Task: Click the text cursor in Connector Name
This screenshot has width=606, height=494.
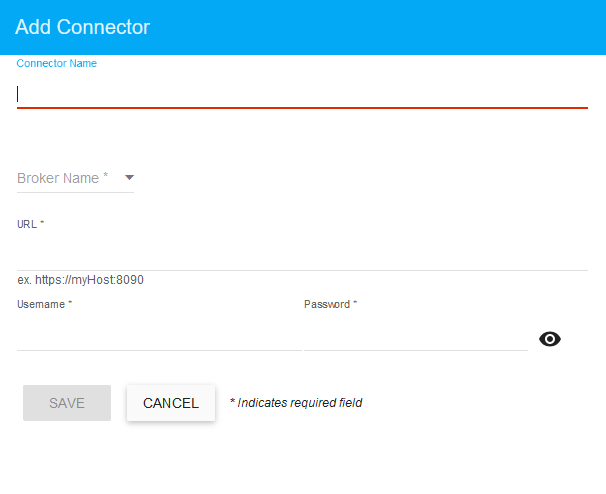Action: (18, 94)
